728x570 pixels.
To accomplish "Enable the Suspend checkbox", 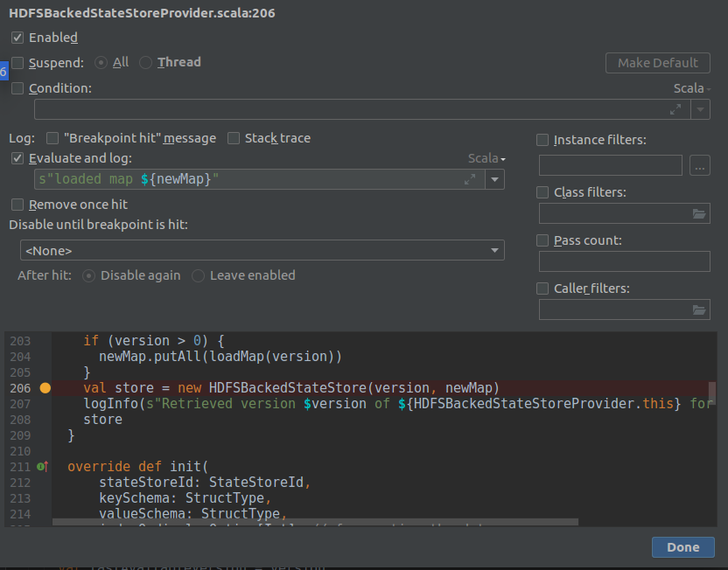I will pyautogui.click(x=17, y=63).
